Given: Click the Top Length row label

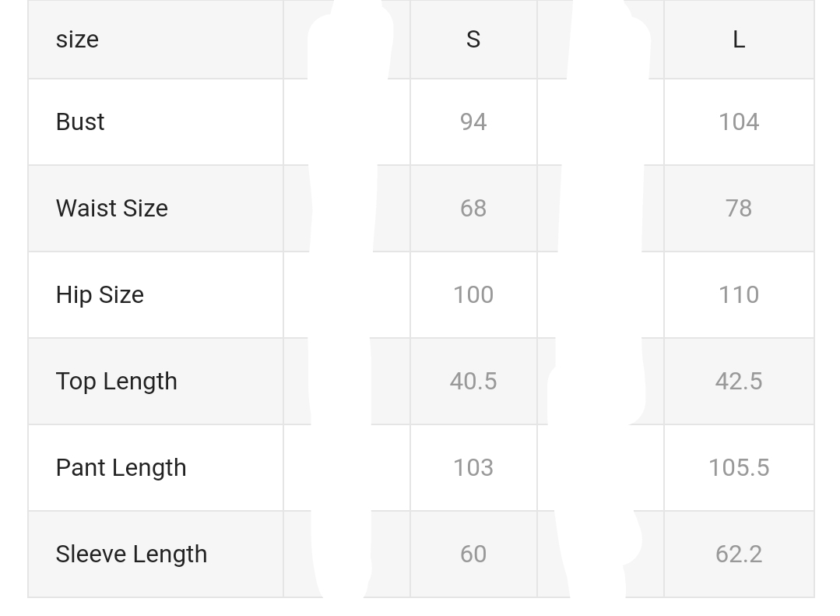Looking at the screenshot, I should tap(117, 382).
